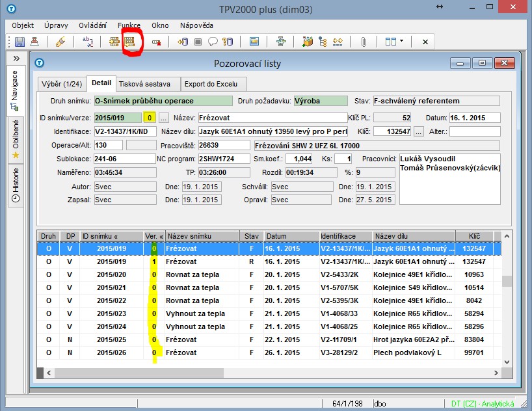Image resolution: width=532 pixels, height=411 pixels.
Task: Select row 2015/019 version 1 with Stav R
Action: click(269, 261)
